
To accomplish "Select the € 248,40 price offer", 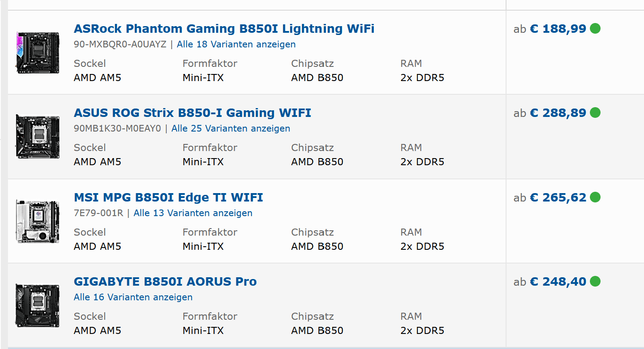I will 558,281.
